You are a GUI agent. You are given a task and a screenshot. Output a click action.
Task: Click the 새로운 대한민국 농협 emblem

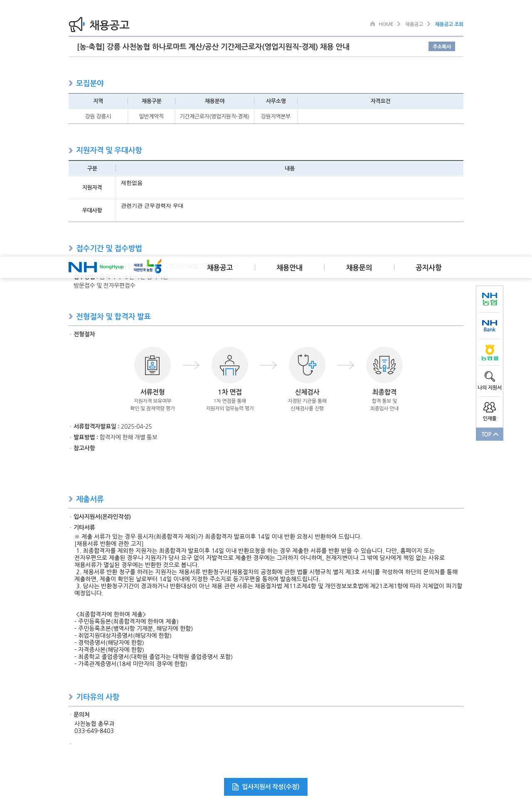[x=148, y=267]
